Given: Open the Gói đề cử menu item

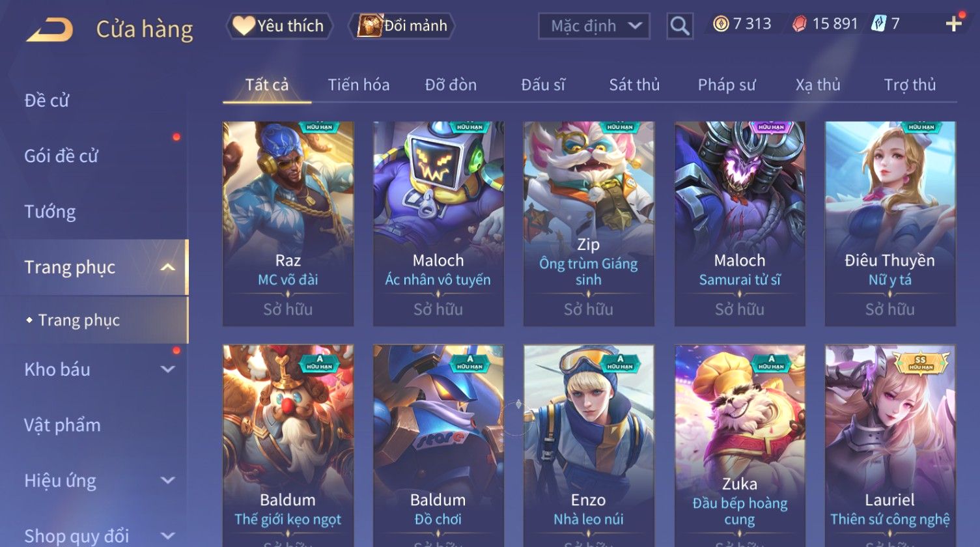Looking at the screenshot, I should click(61, 156).
